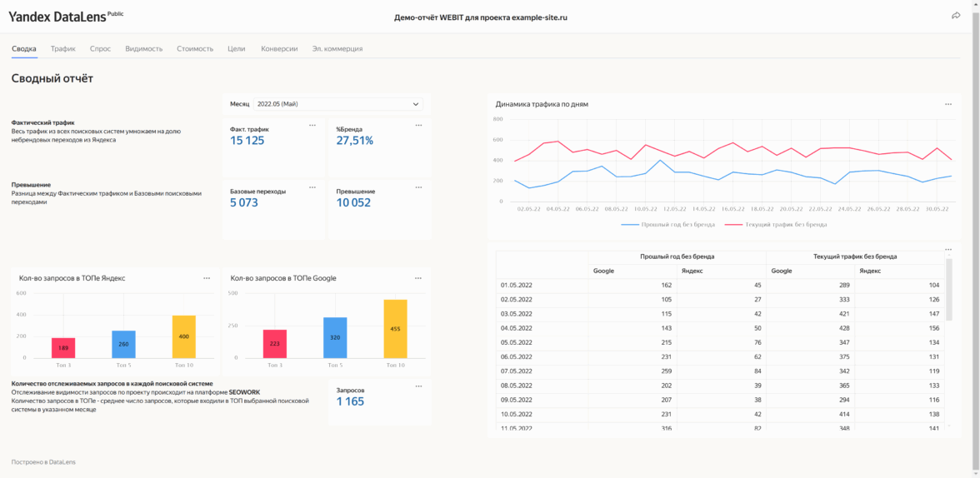Screen dimensions: 980x478
Task: Click the share arrow icon in header
Action: 956,16
